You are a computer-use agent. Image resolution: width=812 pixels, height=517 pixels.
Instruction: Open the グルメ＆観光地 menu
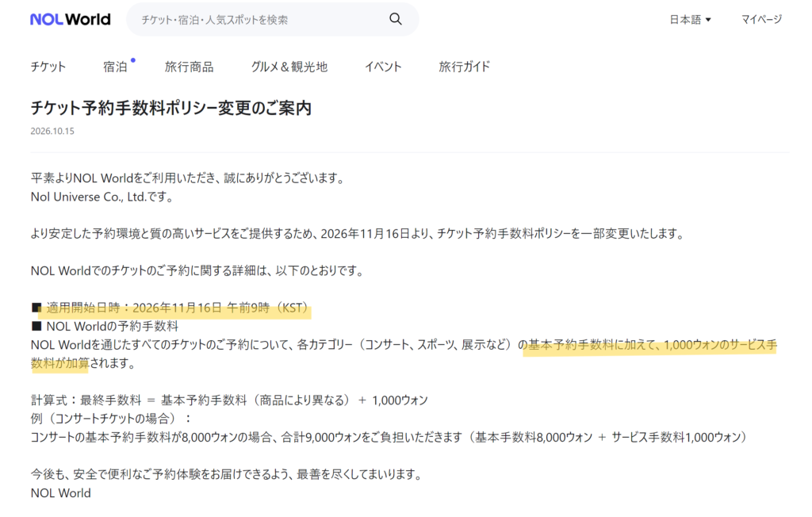(x=289, y=67)
